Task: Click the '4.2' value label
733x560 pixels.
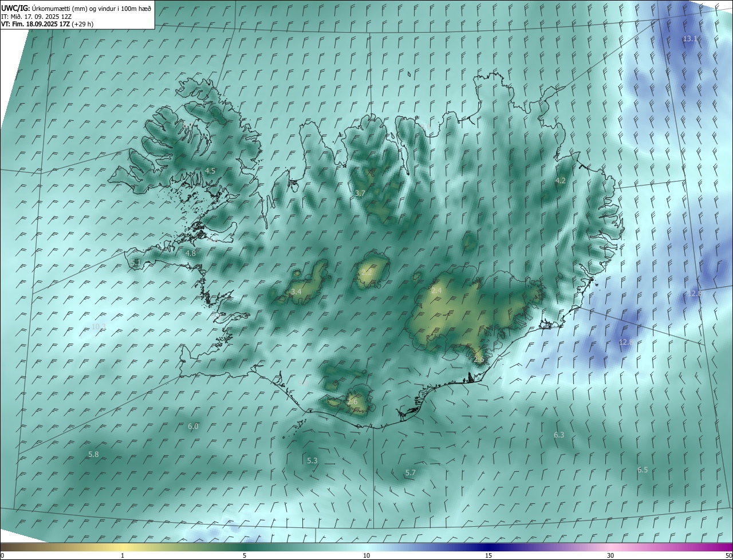Action: [561, 181]
